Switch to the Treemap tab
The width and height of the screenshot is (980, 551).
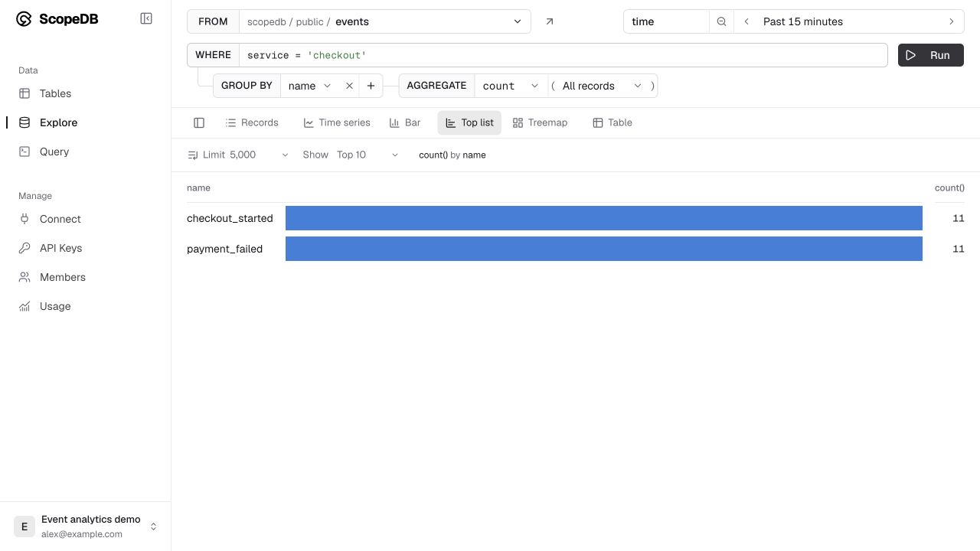[x=540, y=122]
